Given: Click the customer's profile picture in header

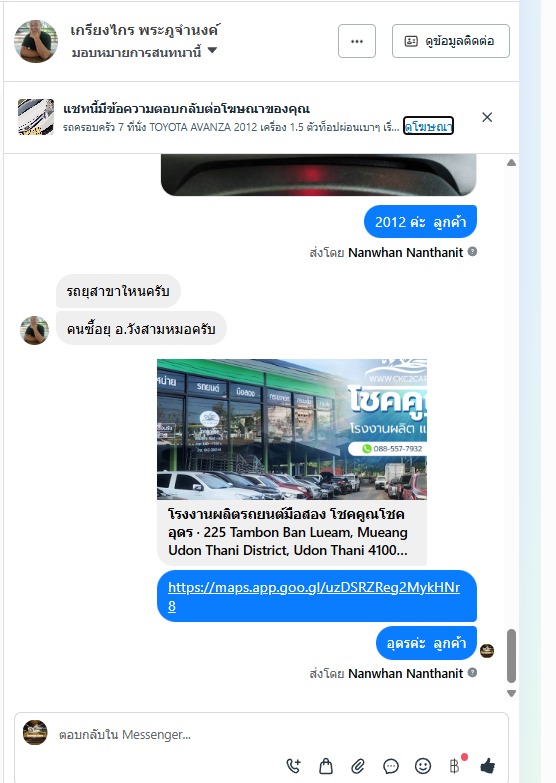Looking at the screenshot, I should 35,41.
